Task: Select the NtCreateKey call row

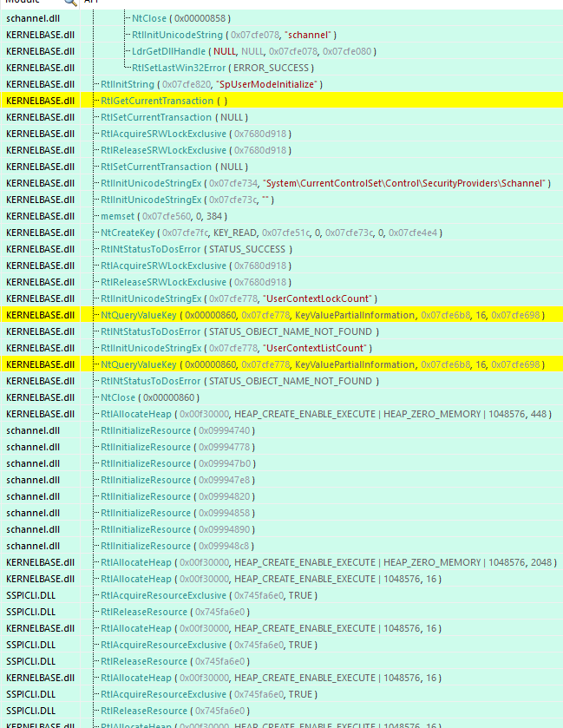Action: tap(281, 233)
